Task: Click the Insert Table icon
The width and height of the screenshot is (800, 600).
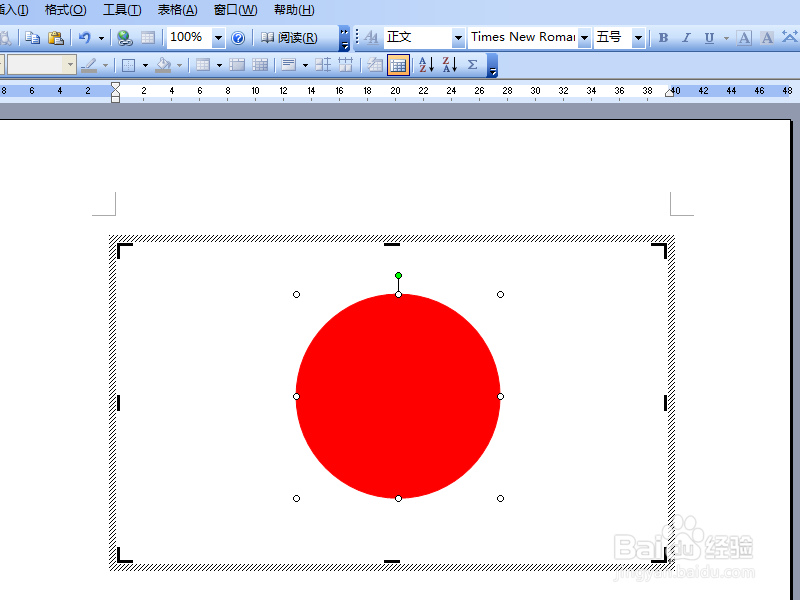Action: [147, 35]
